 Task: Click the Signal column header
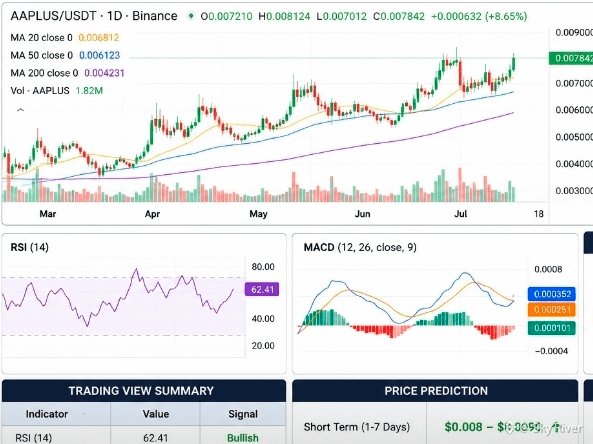pos(243,414)
